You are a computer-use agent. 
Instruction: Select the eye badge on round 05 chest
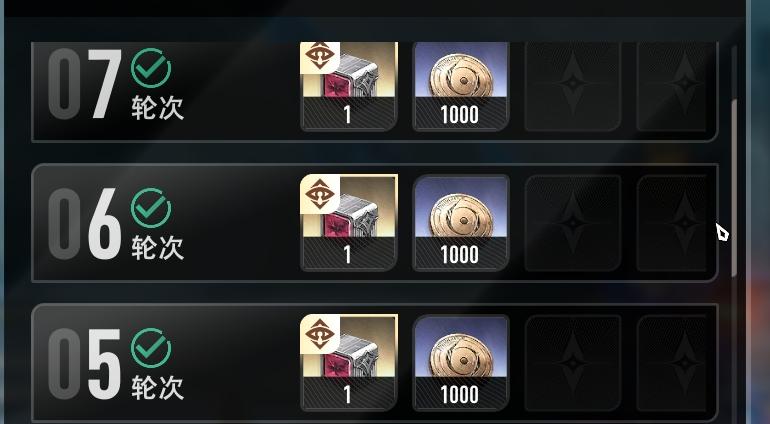tap(320, 334)
